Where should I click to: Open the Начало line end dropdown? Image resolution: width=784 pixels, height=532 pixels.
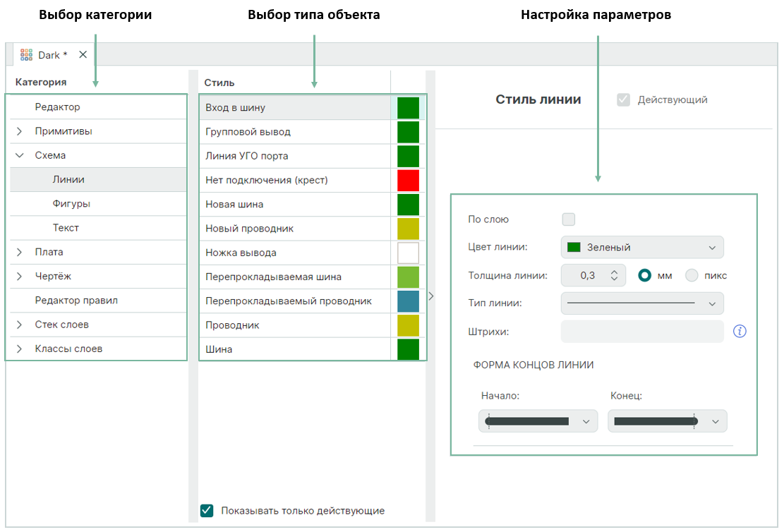[538, 421]
